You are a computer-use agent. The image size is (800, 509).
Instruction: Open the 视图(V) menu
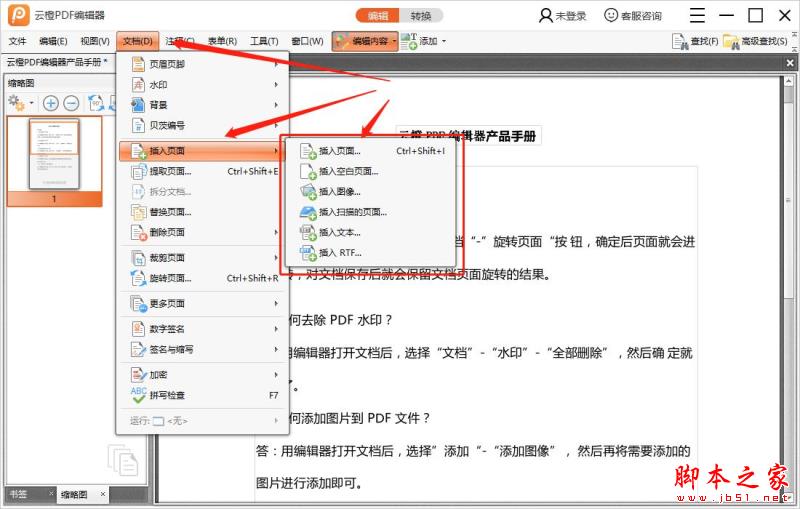click(95, 41)
